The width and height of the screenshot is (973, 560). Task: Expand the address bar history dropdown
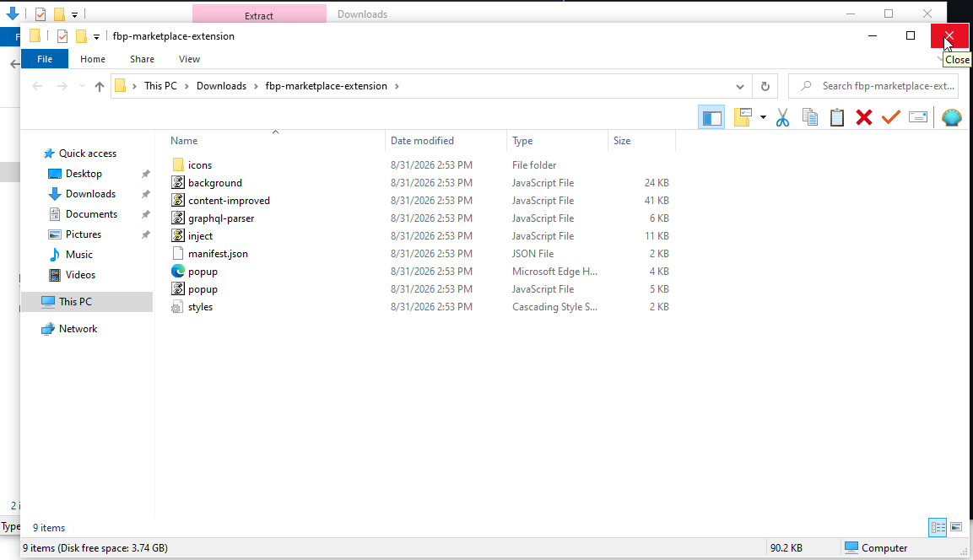tap(740, 86)
